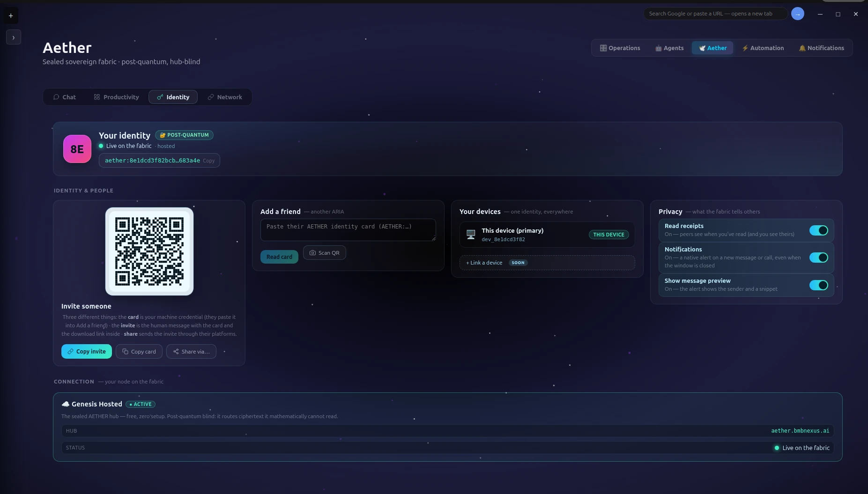Click the blue go arrow beside search
The height and width of the screenshot is (494, 868).
(797, 14)
